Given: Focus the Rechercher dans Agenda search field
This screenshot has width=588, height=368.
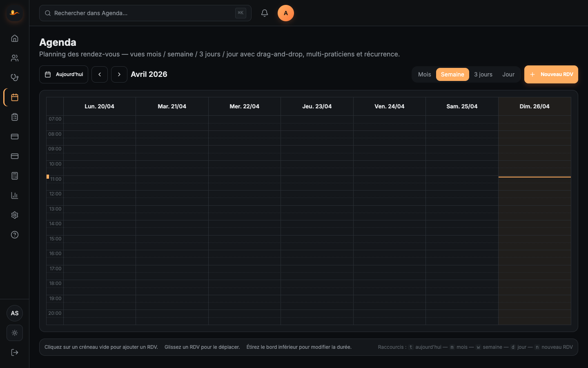Looking at the screenshot, I should tap(145, 13).
